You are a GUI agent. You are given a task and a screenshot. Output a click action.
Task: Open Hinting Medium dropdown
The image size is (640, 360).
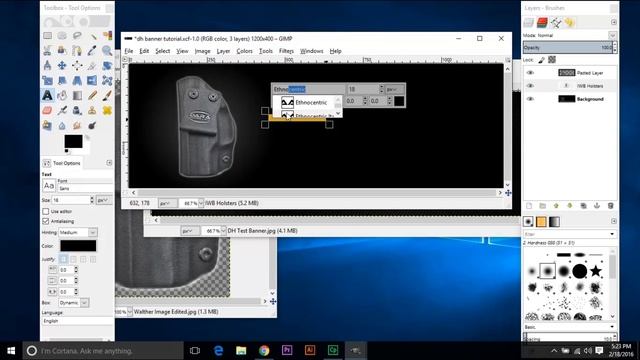(78, 232)
